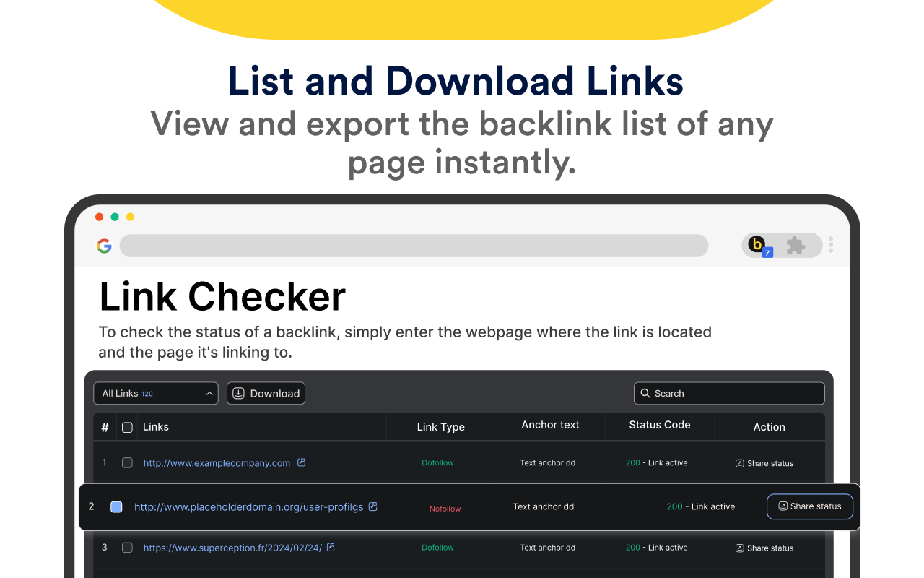
Task: Open link superception.fr/2024/02/24/
Action: coord(232,548)
